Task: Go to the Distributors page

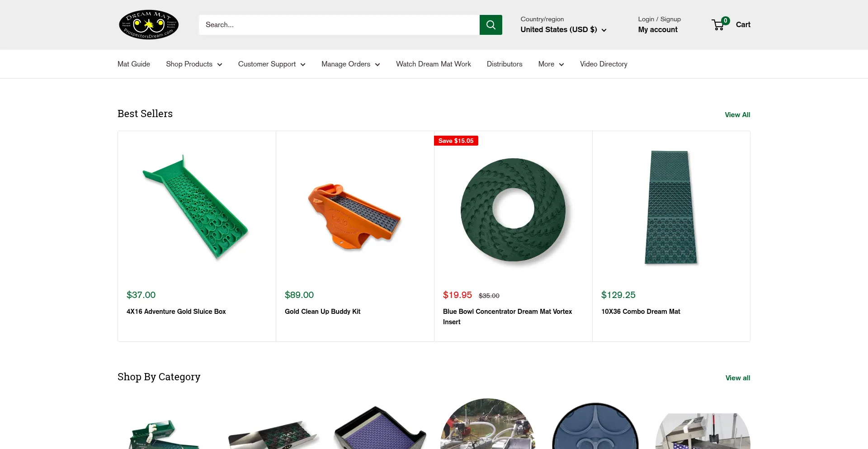Action: tap(505, 64)
